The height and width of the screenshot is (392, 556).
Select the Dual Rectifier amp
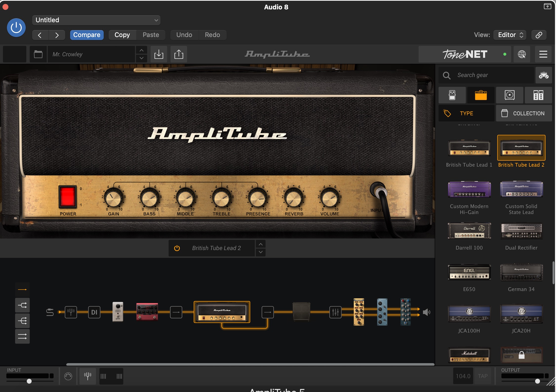[521, 231]
